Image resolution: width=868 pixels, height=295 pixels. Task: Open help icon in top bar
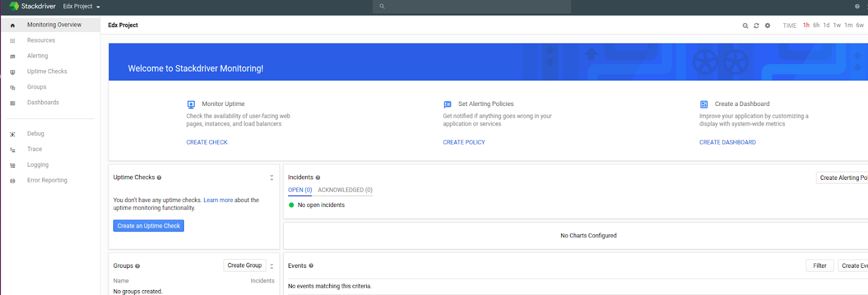pyautogui.click(x=857, y=7)
